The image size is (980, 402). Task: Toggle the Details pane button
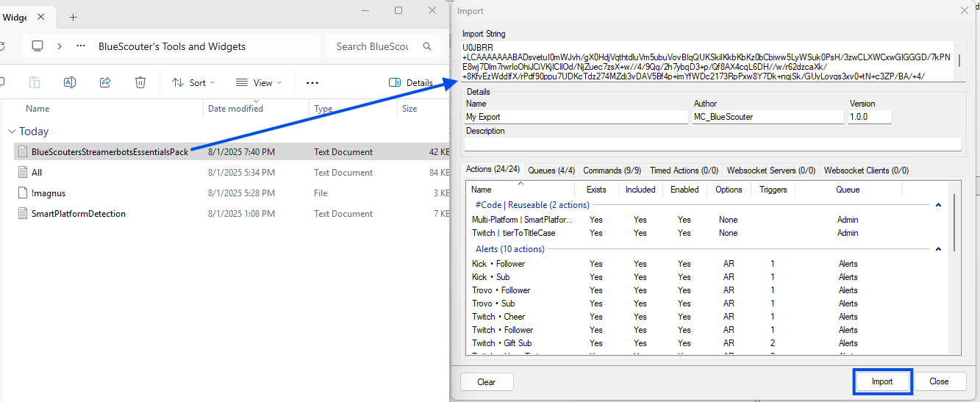(411, 83)
